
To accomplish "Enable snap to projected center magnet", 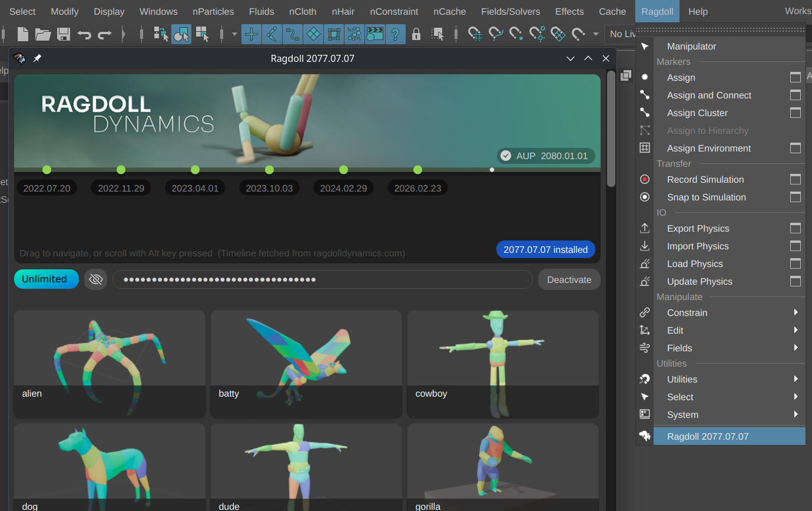I will pyautogui.click(x=537, y=34).
